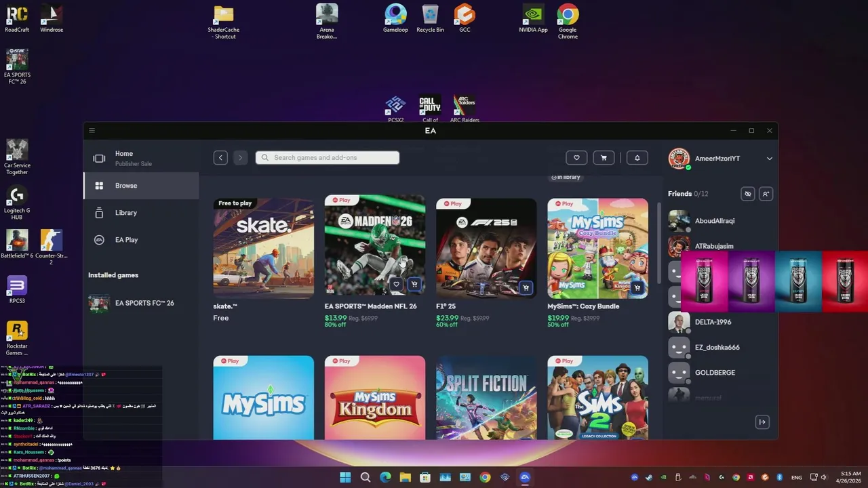Click the EA SPORTS Madden NFL 26 title
This screenshot has height=488, width=868.
click(x=370, y=306)
